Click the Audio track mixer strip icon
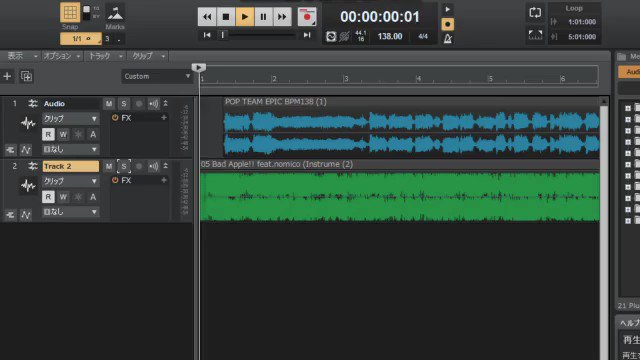This screenshot has height=360, width=640. [x=33, y=104]
